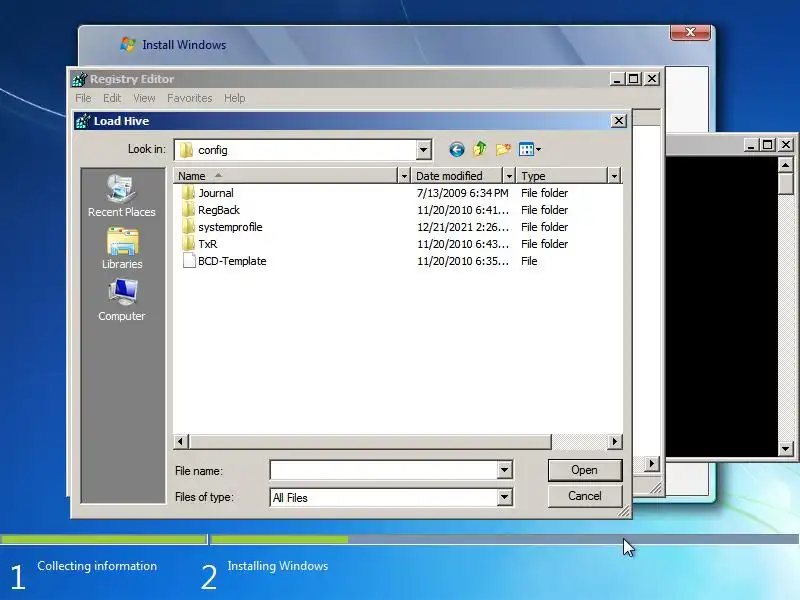The image size is (800, 600).
Task: Close the Load Hive dialog
Action: [618, 121]
